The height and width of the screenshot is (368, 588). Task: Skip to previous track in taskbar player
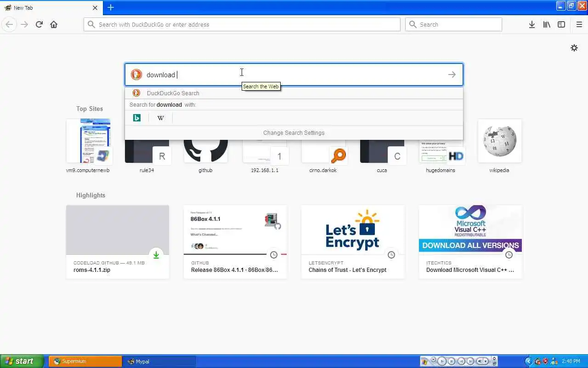461,361
